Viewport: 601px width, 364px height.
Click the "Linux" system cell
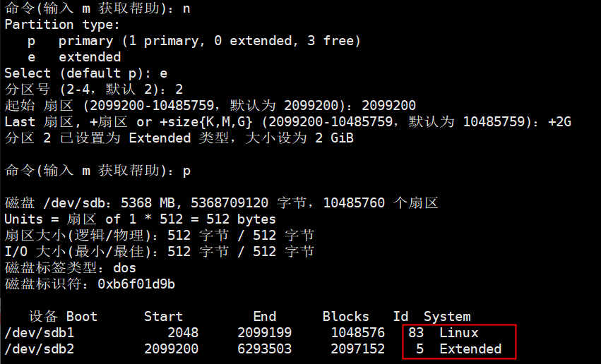click(459, 333)
